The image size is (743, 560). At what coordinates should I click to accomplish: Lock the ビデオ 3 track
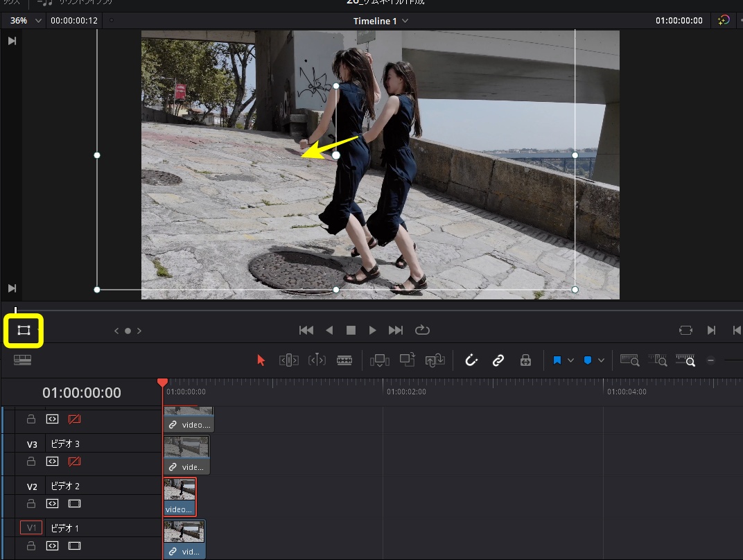30,461
